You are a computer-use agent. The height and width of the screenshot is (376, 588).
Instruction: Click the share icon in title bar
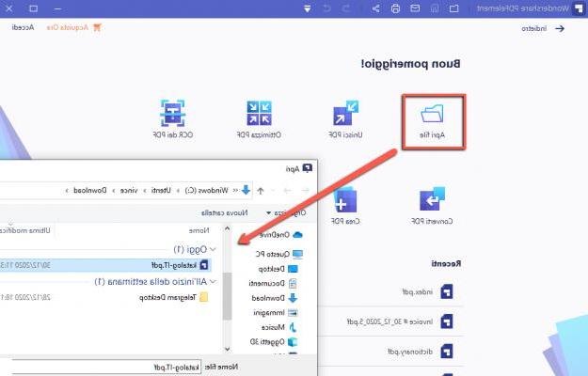tap(375, 8)
